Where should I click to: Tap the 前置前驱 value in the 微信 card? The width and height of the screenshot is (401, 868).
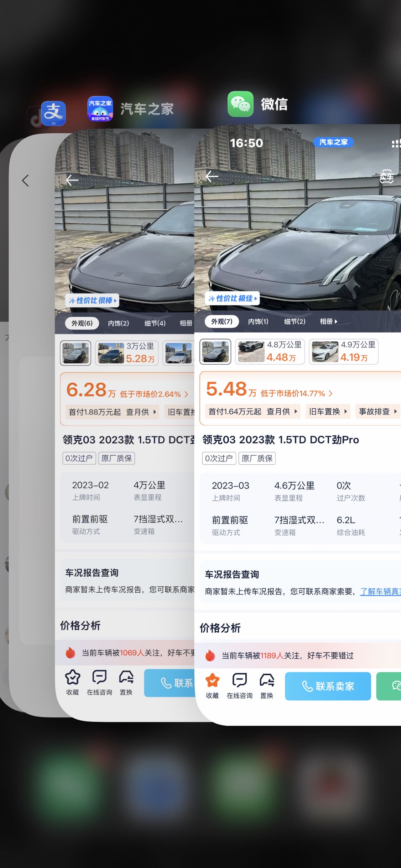pos(230,520)
